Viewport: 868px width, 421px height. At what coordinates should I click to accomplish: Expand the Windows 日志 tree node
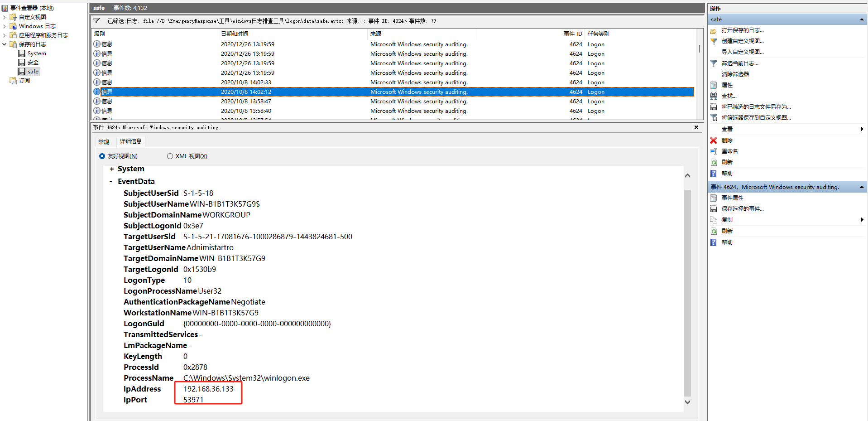5,26
